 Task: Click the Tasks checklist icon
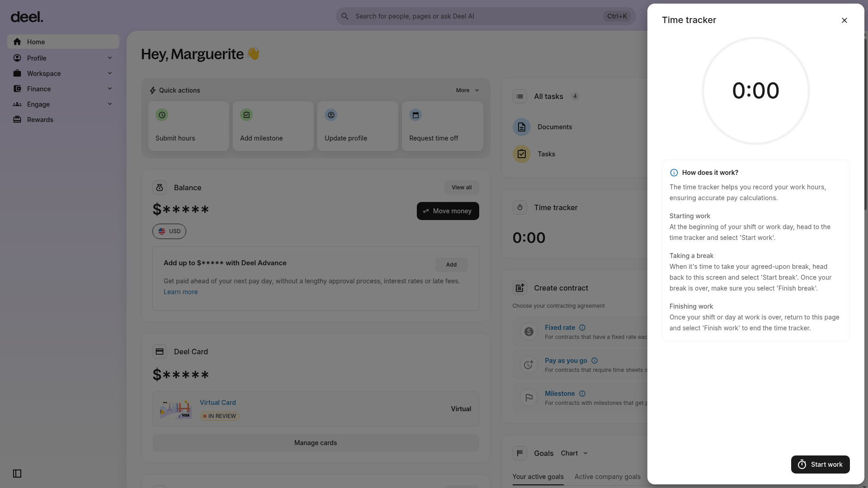coord(522,154)
